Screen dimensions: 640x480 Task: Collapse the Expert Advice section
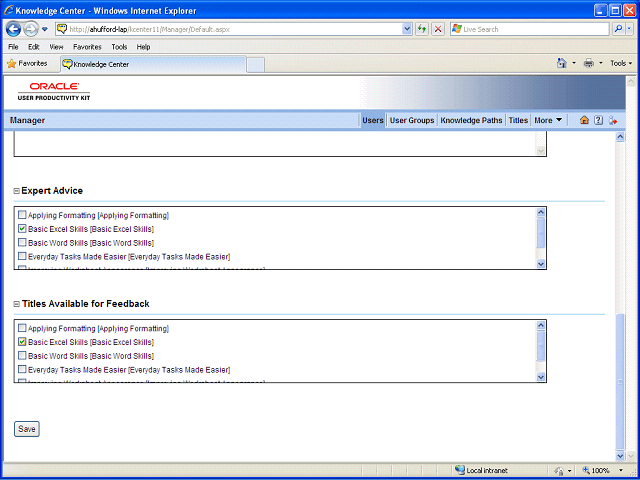pyautogui.click(x=17, y=191)
